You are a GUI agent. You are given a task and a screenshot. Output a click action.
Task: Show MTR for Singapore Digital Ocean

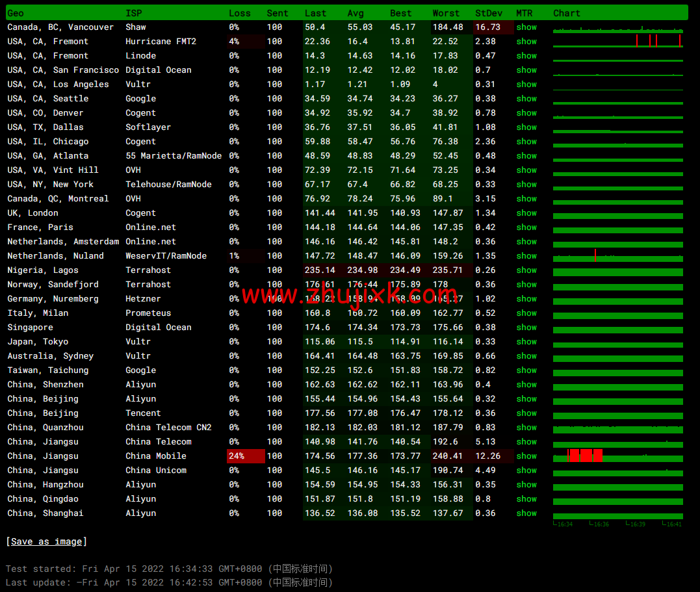point(526,328)
